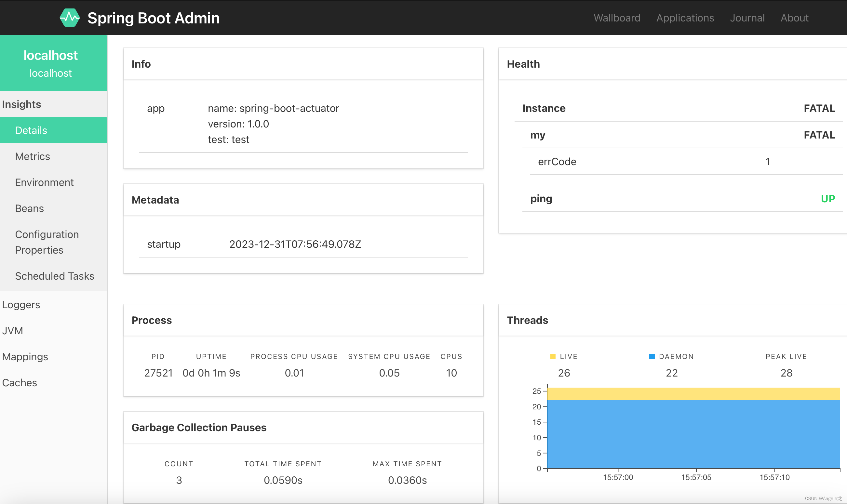Viewport: 847px width, 504px height.
Task: View Scheduled Tasks
Action: (55, 276)
